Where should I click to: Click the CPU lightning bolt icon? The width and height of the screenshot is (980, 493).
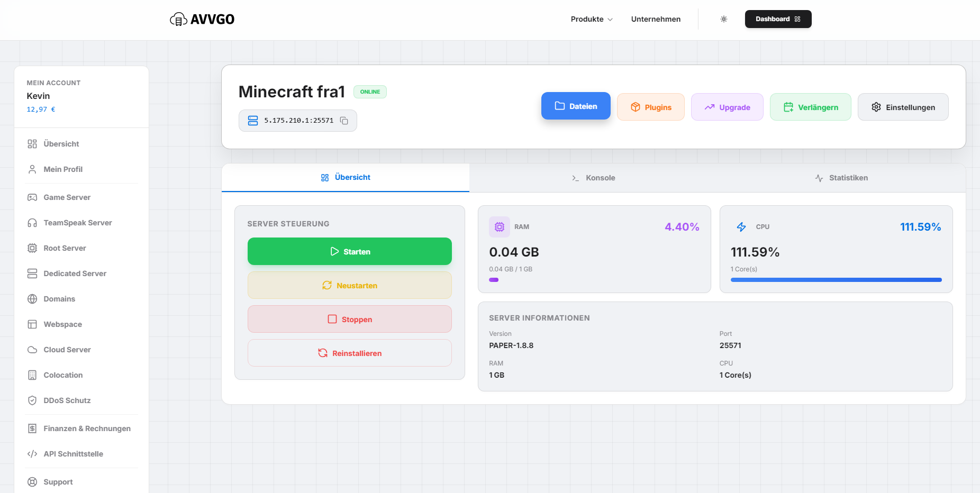tap(741, 227)
